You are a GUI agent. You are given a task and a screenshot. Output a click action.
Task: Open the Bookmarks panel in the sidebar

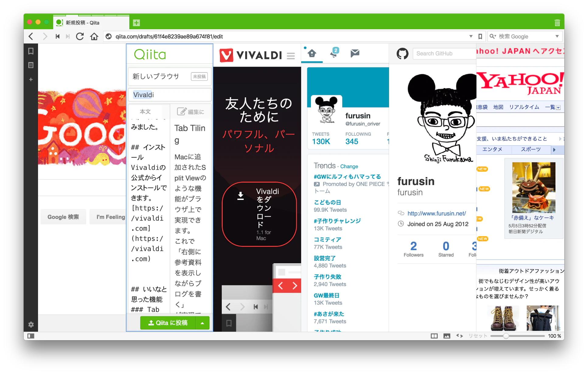(x=31, y=51)
